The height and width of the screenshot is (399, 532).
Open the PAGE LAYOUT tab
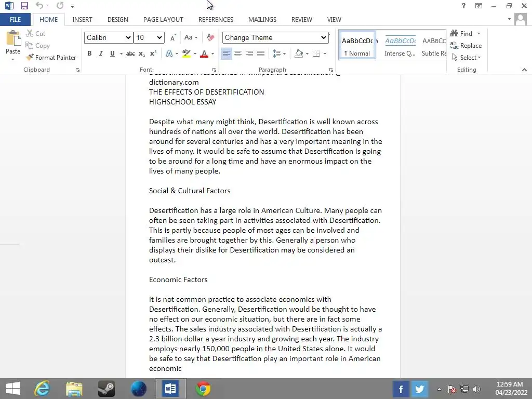(x=163, y=20)
